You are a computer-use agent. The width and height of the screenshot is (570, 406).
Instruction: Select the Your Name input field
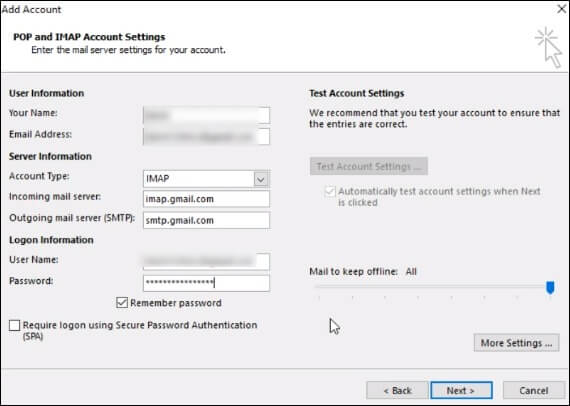[x=206, y=115]
